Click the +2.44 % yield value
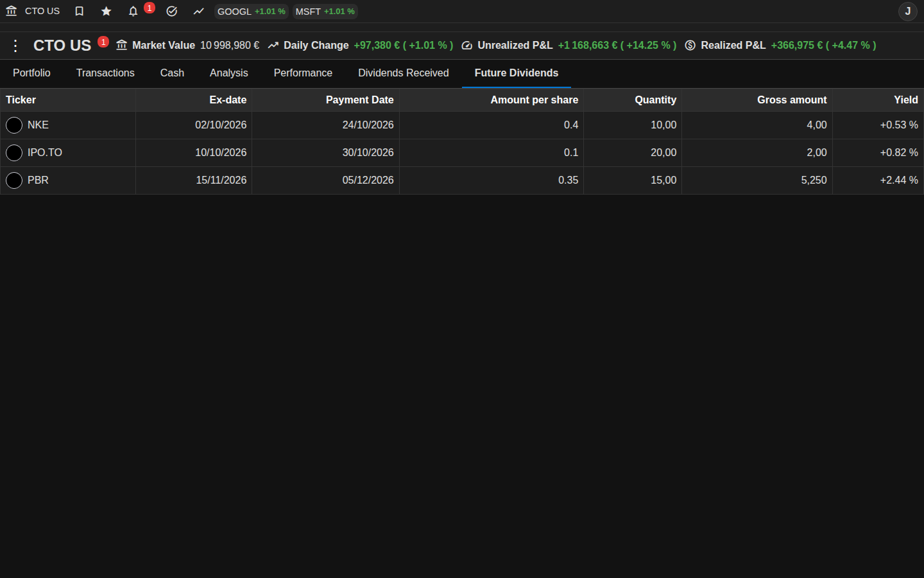 click(x=899, y=180)
